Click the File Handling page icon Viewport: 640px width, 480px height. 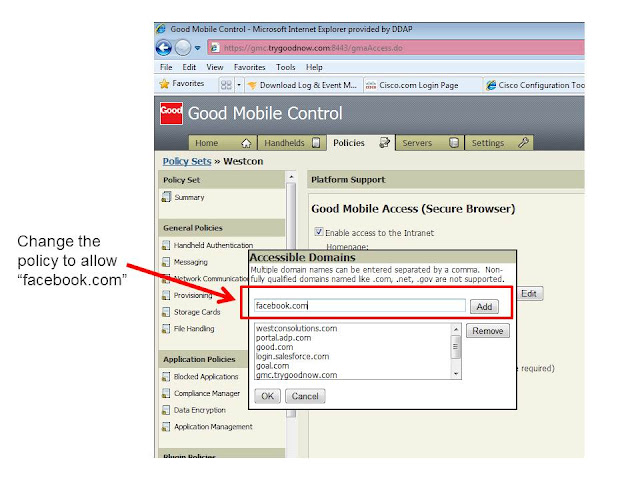point(166,329)
